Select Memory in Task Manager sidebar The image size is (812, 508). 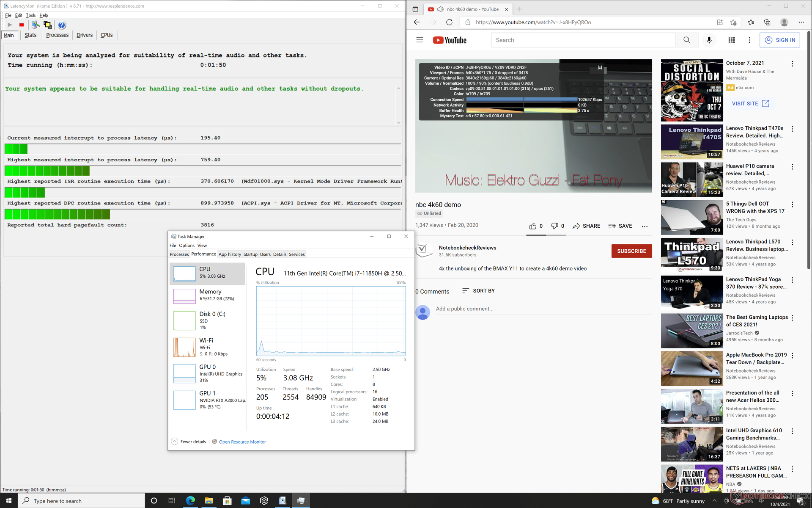point(208,295)
